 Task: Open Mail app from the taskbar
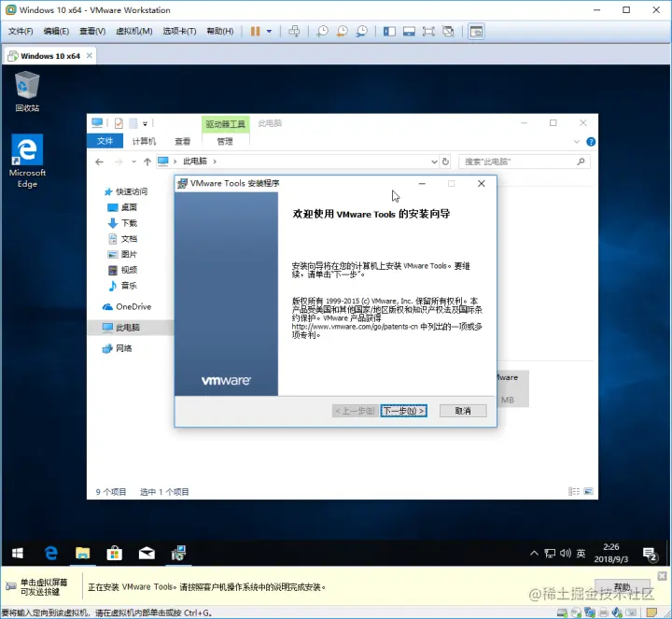pyautogui.click(x=147, y=554)
